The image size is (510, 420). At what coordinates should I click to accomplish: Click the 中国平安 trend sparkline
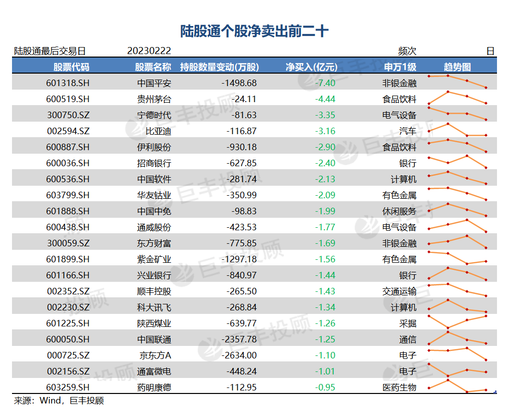click(x=457, y=81)
